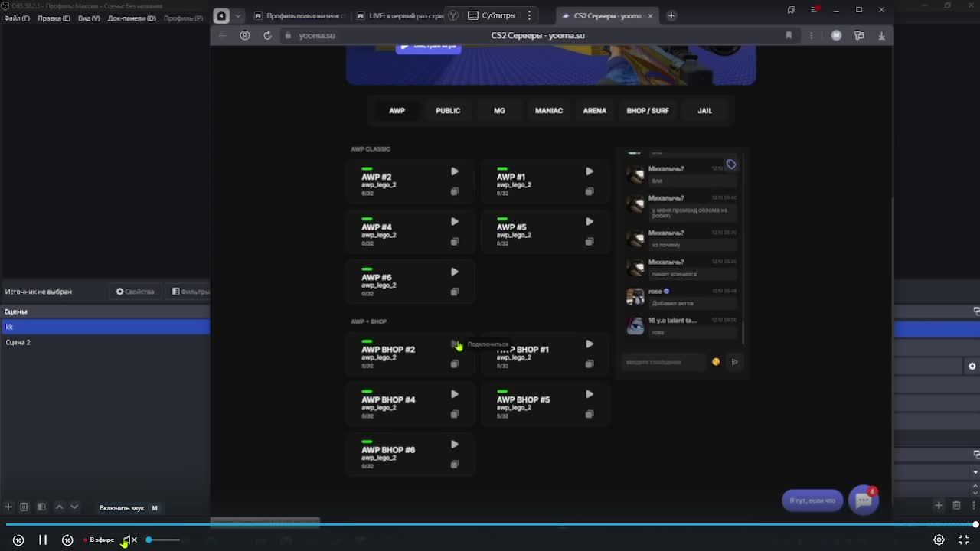Copy the AWP #2 server address
The height and width of the screenshot is (551, 980).
coord(454,191)
